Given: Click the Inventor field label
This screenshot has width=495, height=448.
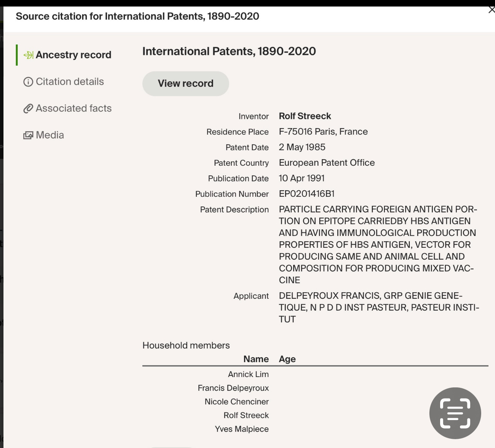Looking at the screenshot, I should tap(254, 116).
